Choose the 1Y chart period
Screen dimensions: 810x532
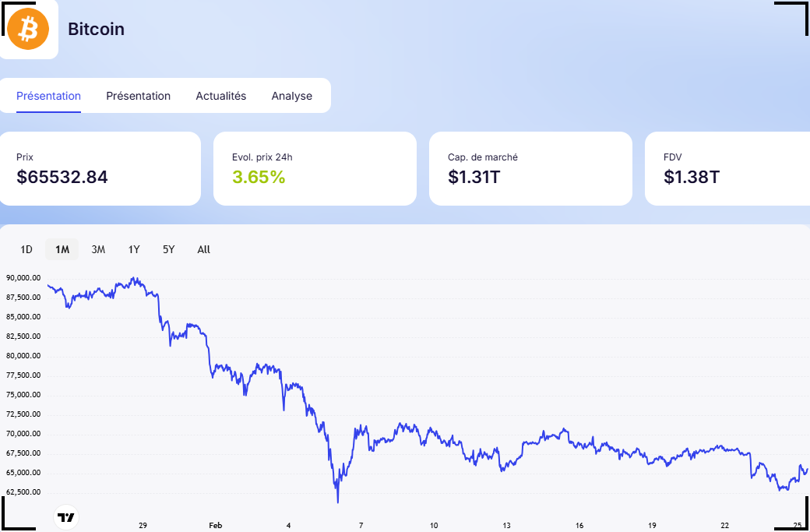coord(134,249)
